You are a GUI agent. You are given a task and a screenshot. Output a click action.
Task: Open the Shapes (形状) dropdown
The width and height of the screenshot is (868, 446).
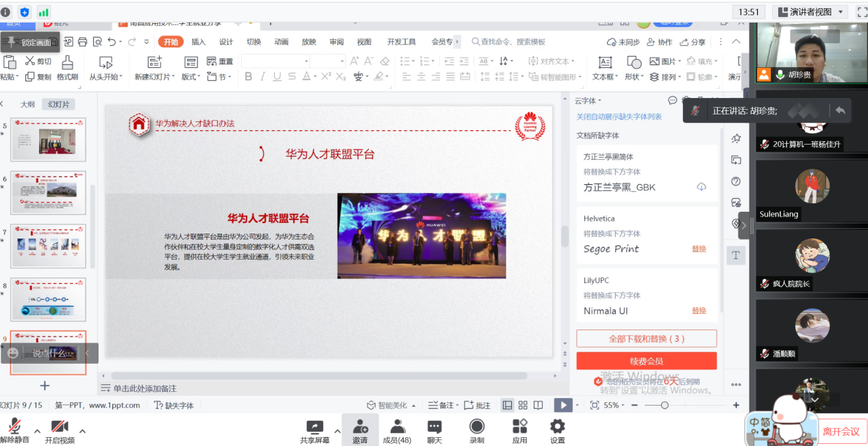coord(634,77)
